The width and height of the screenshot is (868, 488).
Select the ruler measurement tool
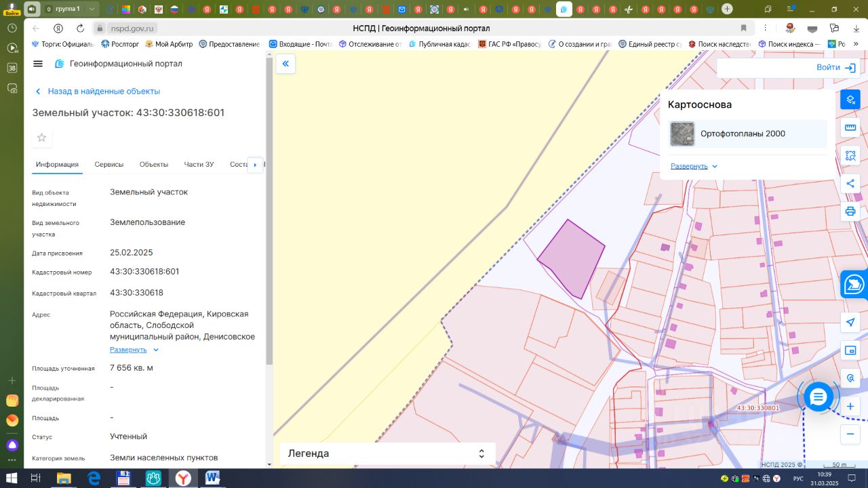[850, 128]
